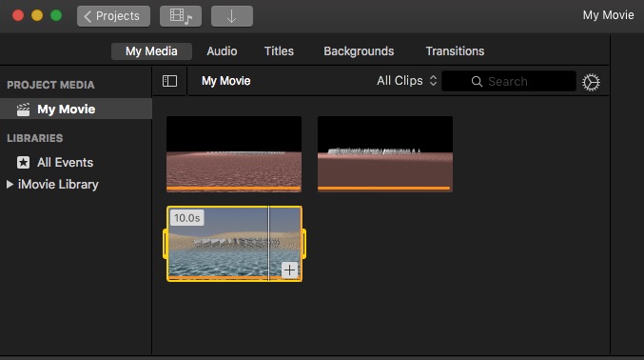The width and height of the screenshot is (644, 360).
Task: Select All Events in Libraries
Action: (65, 163)
